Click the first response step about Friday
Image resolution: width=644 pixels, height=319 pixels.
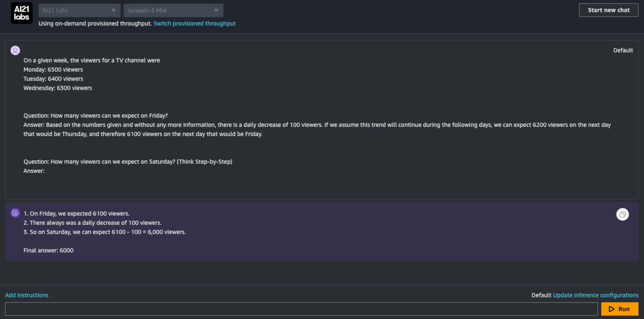click(76, 214)
